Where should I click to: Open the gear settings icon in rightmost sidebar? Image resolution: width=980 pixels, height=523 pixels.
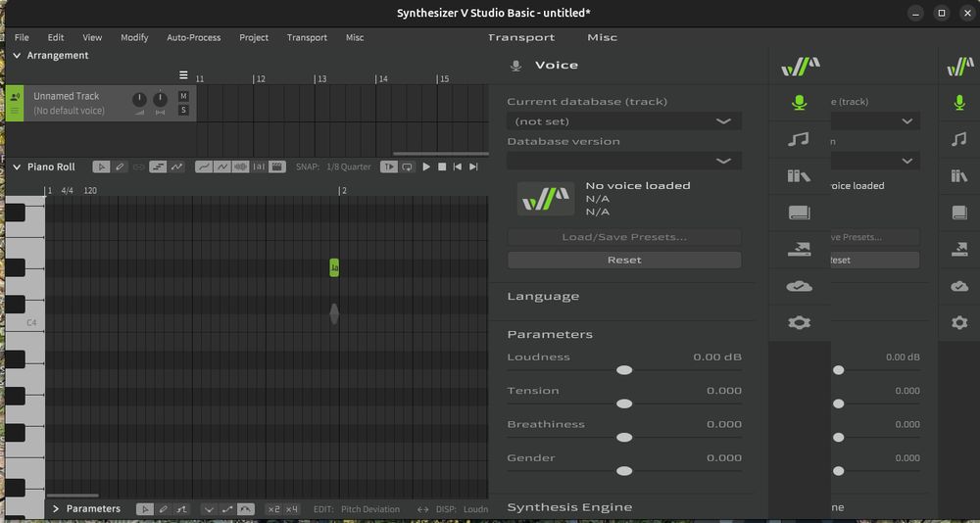[x=959, y=323]
